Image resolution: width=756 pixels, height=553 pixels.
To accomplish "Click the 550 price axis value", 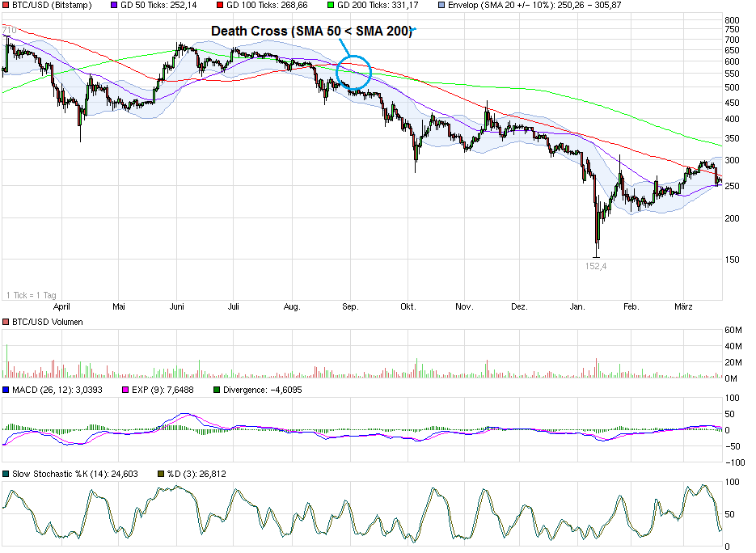I will (732, 74).
